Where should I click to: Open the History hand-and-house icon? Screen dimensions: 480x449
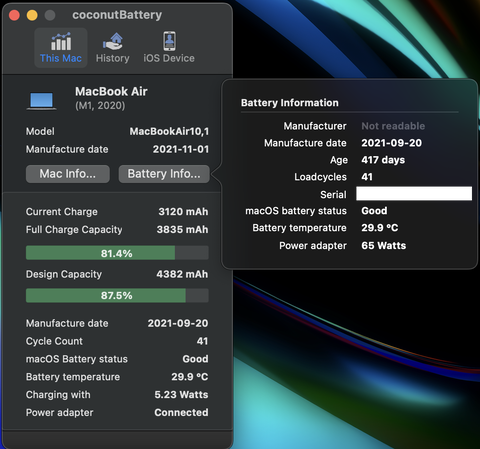point(113,41)
